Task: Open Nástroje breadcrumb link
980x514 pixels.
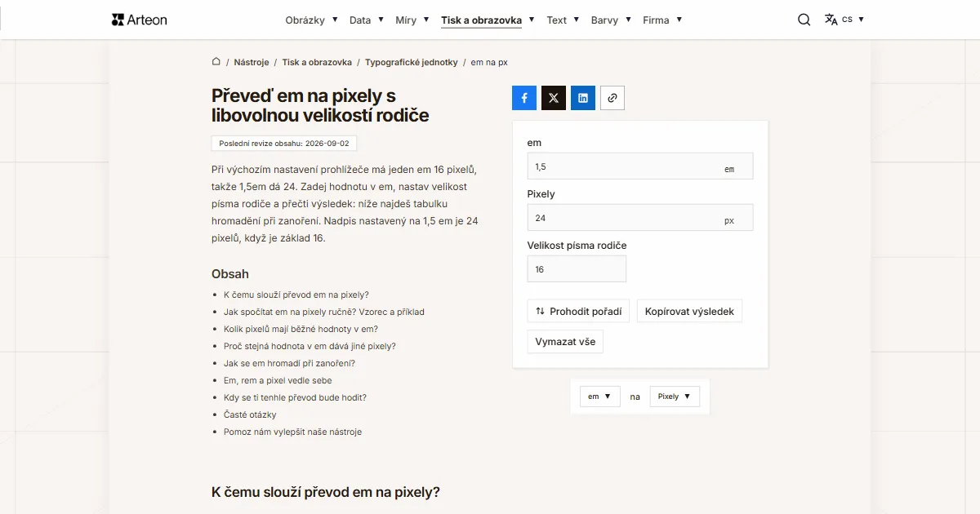Action: click(x=252, y=62)
